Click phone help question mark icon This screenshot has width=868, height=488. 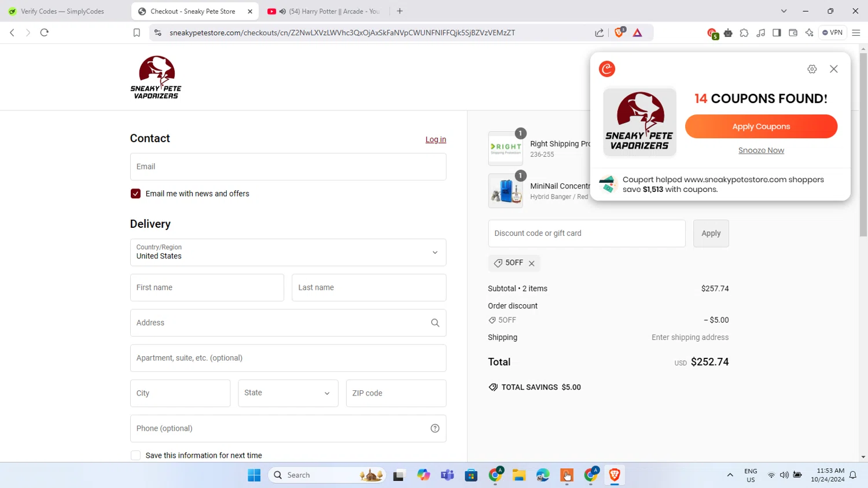(x=435, y=428)
